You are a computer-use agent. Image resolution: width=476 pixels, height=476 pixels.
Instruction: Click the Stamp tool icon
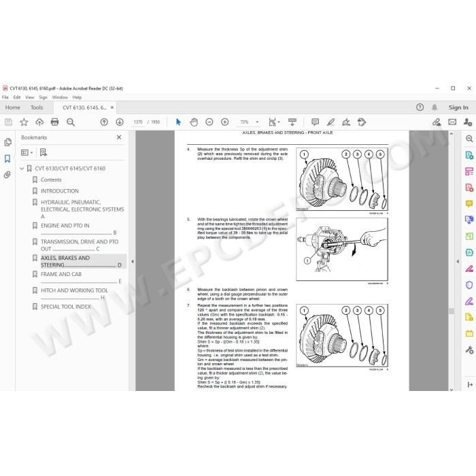362,122
